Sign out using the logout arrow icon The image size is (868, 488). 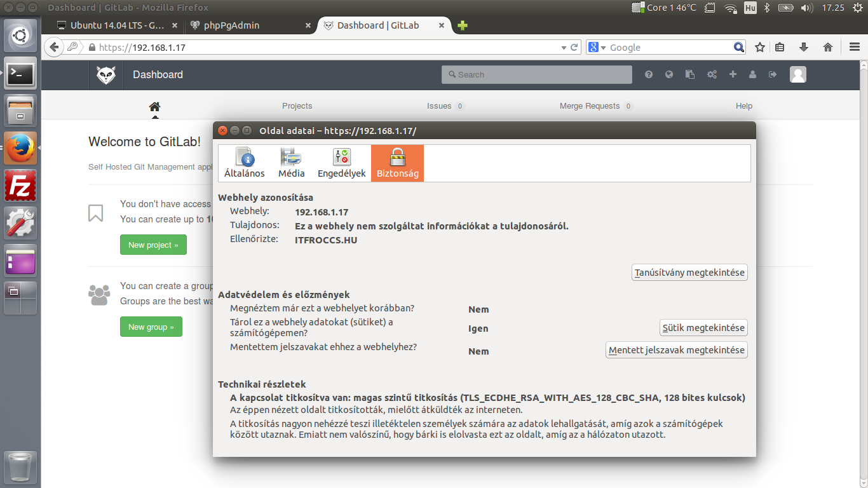773,74
